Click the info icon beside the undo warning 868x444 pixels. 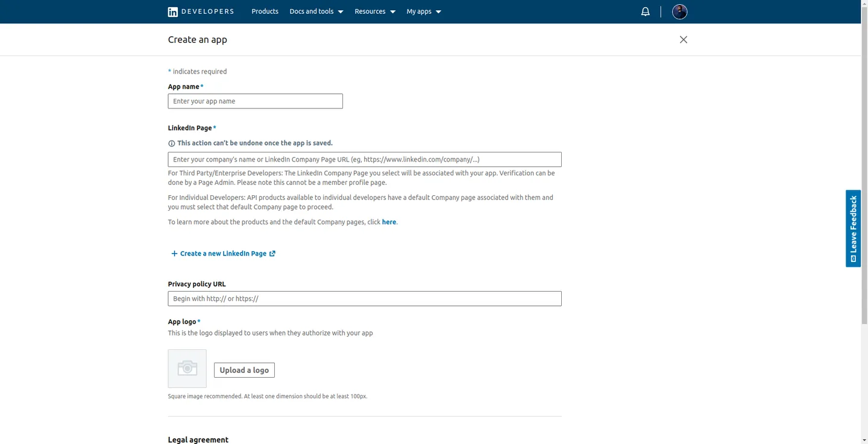pos(171,143)
